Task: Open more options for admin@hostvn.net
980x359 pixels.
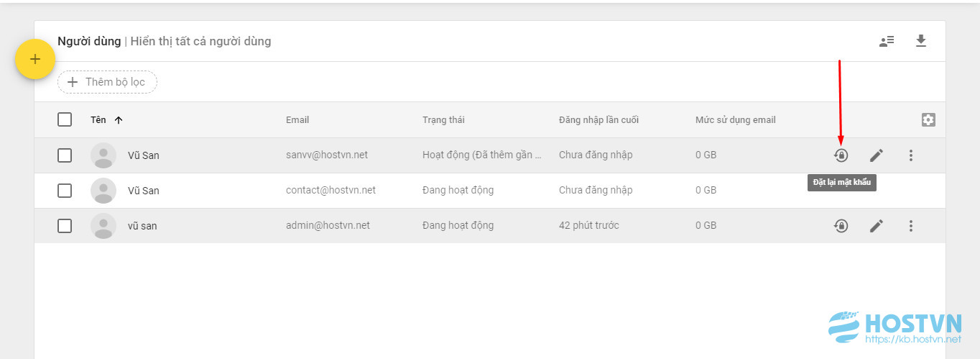Action: point(911,226)
